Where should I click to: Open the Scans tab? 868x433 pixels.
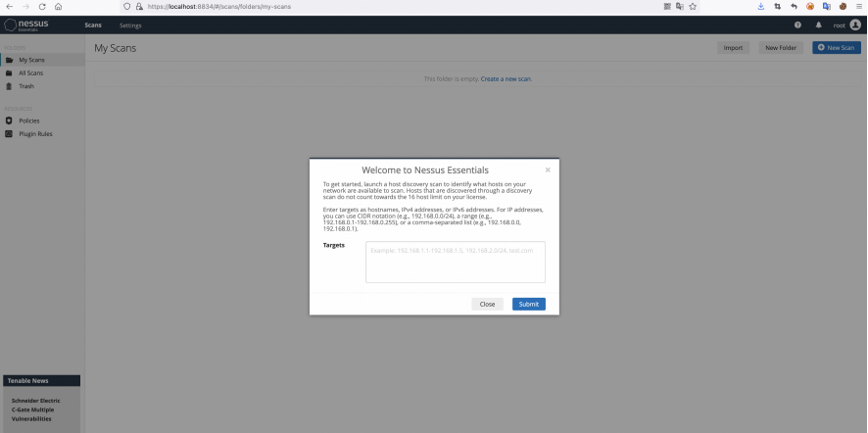pyautogui.click(x=93, y=25)
